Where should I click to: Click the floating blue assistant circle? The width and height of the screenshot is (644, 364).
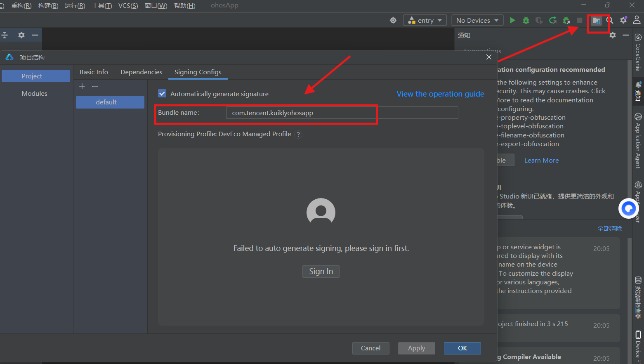pos(628,209)
